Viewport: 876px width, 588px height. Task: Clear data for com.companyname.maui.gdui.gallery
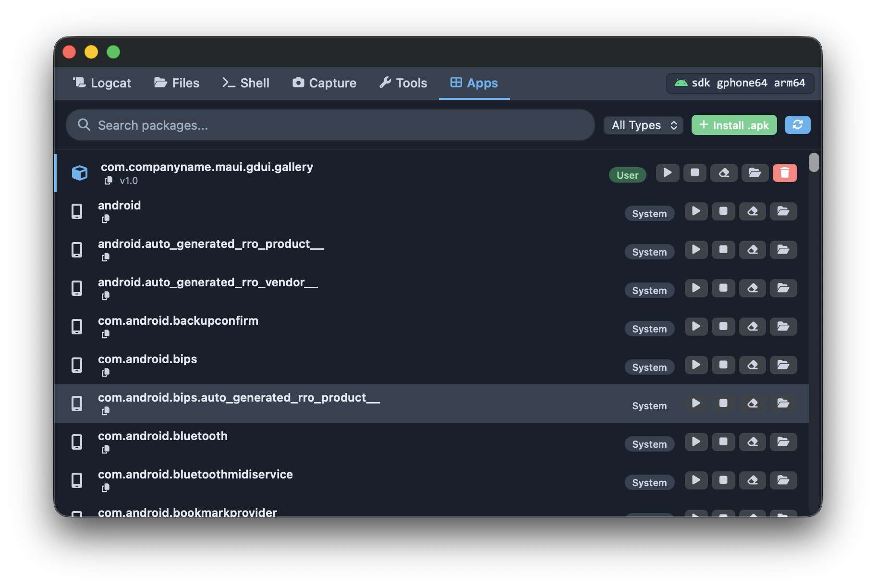(724, 173)
